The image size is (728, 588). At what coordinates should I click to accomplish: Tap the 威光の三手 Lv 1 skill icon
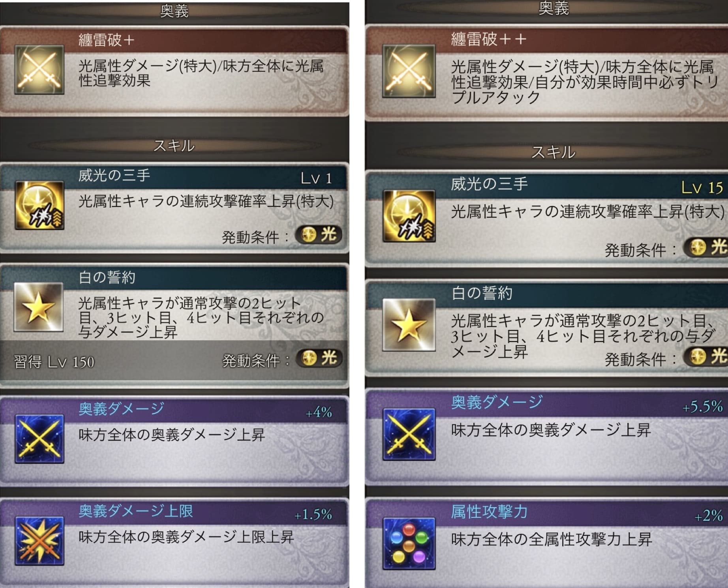pyautogui.click(x=39, y=205)
